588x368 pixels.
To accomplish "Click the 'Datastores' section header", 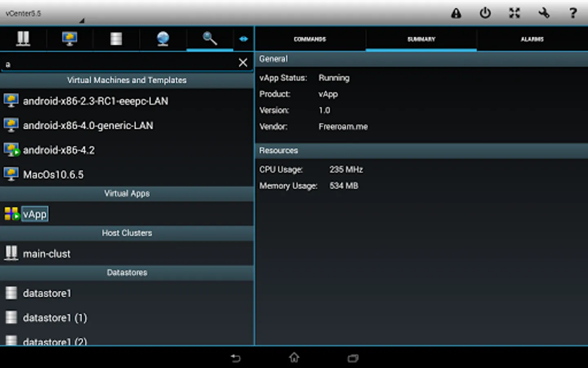I will tap(127, 273).
